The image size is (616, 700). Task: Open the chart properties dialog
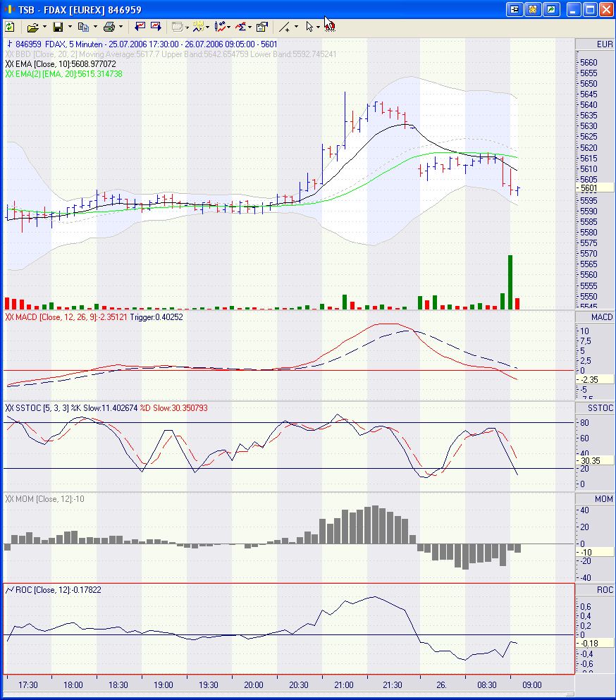(x=261, y=26)
